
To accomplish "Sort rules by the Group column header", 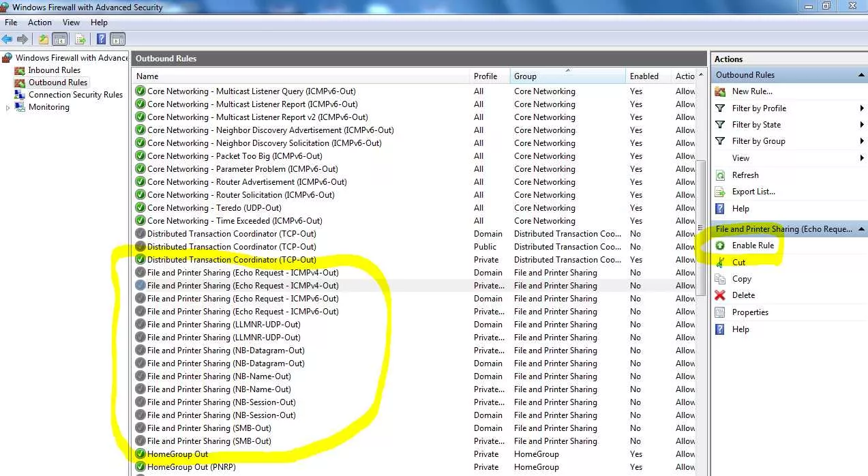I will pyautogui.click(x=567, y=76).
